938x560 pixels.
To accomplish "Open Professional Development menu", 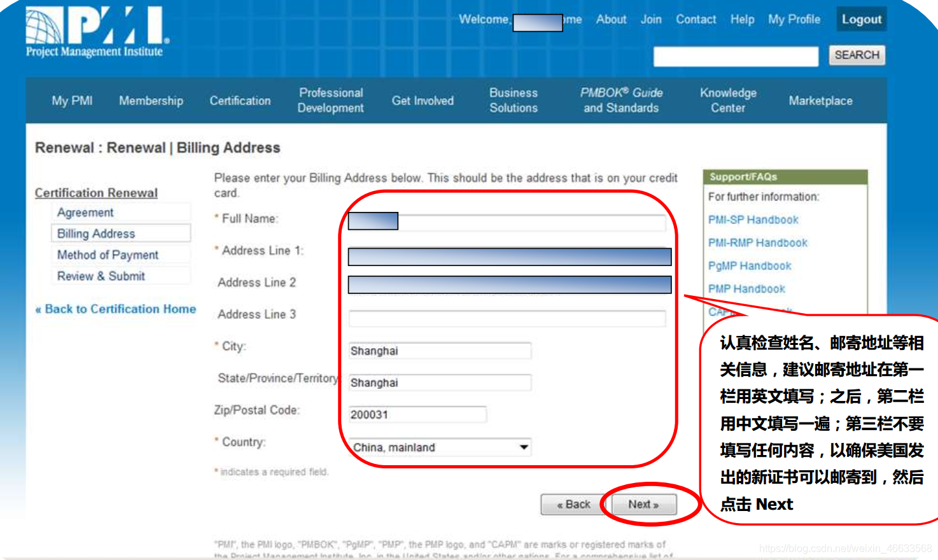I will pos(331,101).
